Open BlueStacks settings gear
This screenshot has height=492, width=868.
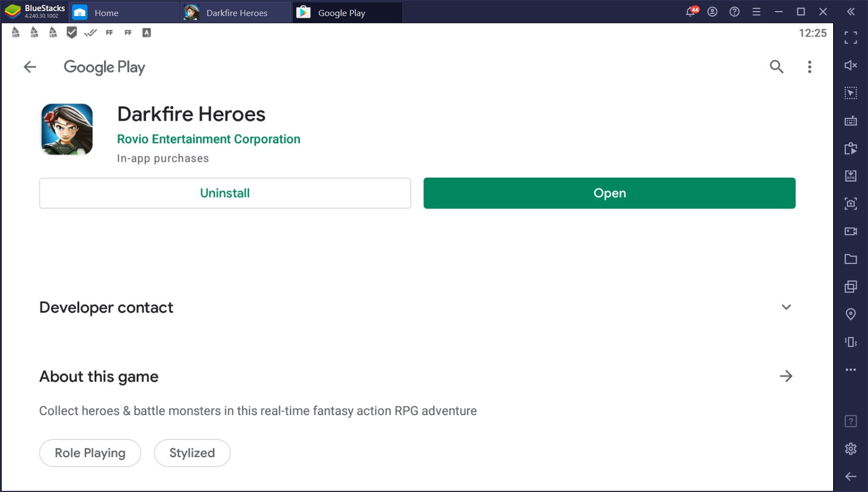click(851, 449)
